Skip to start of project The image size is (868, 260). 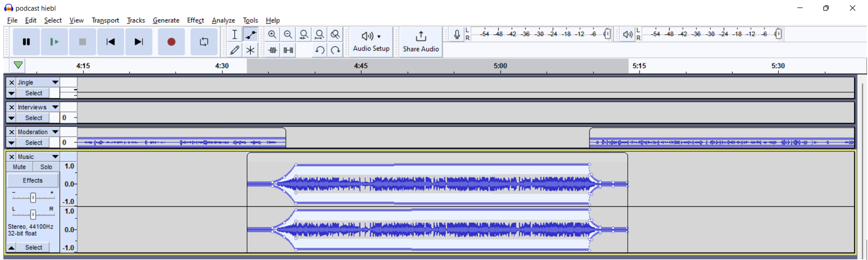(x=111, y=42)
